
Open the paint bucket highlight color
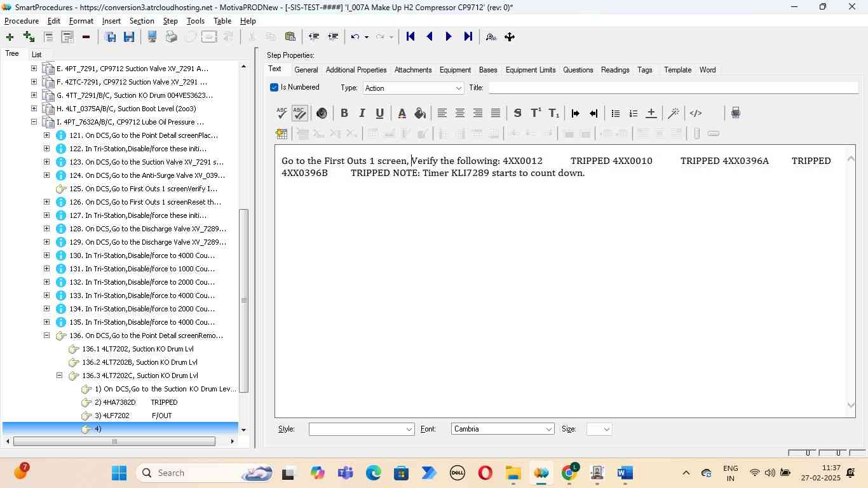[419, 113]
